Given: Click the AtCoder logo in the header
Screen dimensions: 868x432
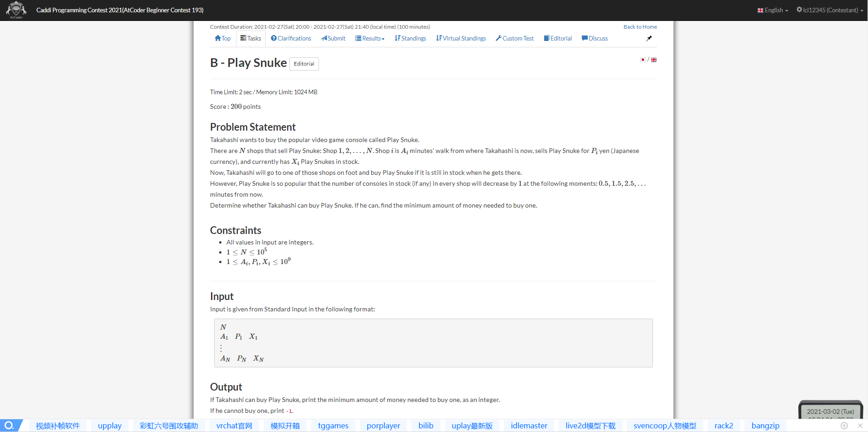Looking at the screenshot, I should pos(16,10).
